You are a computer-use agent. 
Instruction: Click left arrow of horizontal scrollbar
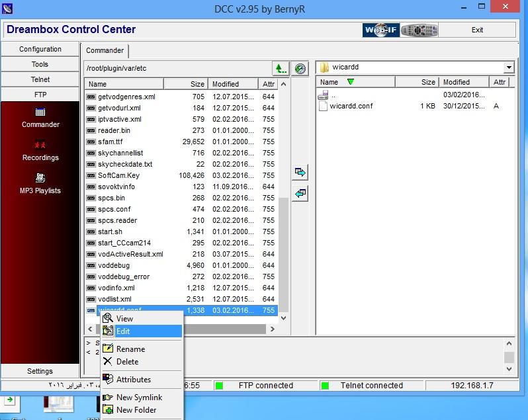90,329
